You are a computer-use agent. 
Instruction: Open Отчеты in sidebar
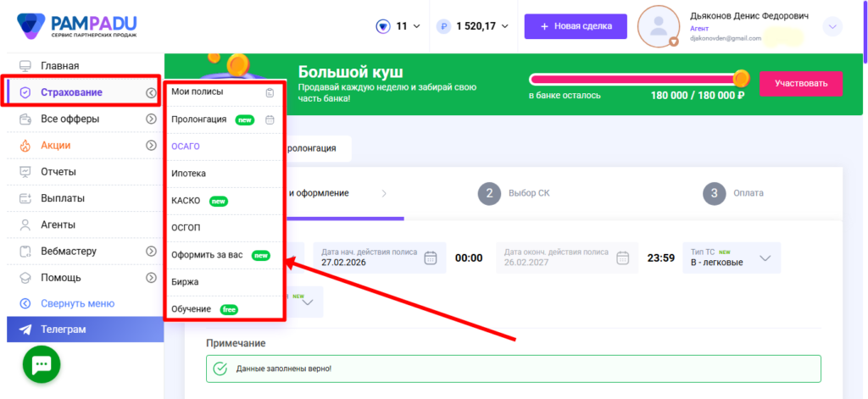58,172
